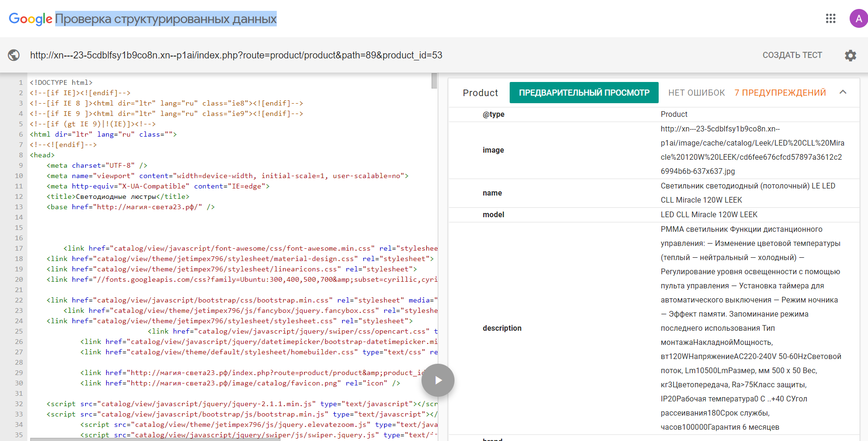Click the Google logo

pos(31,19)
